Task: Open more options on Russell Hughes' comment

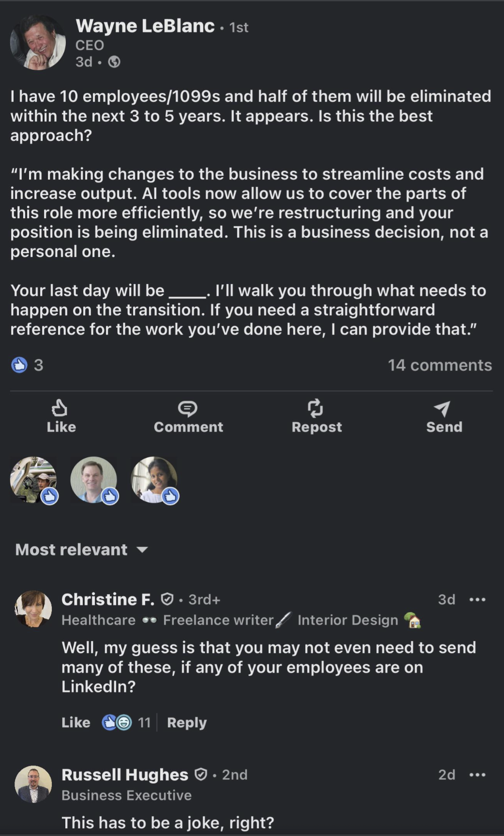Action: (x=477, y=775)
